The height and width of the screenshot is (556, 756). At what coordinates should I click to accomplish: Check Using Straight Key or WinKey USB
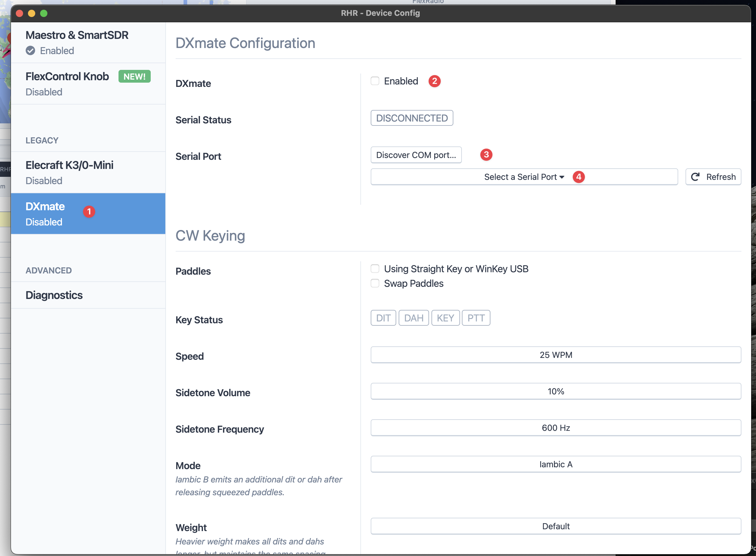[375, 269]
